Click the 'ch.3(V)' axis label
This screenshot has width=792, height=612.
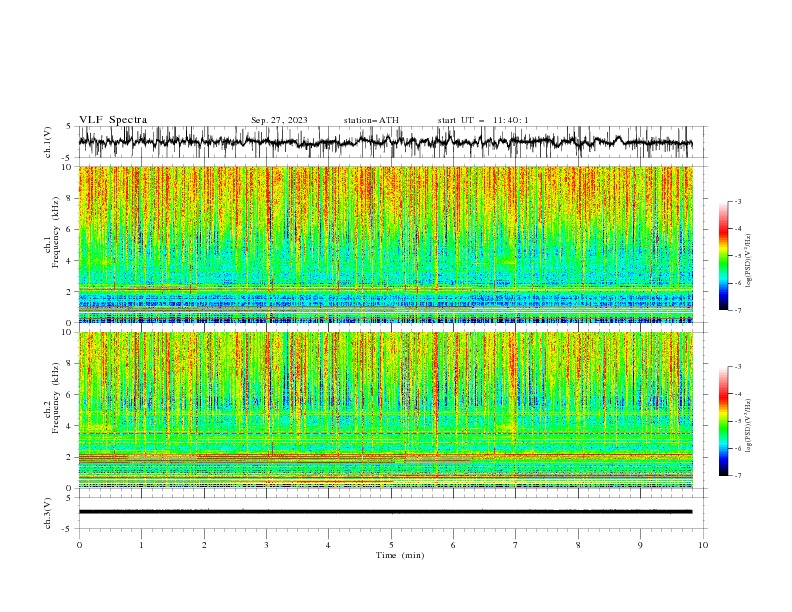(48, 513)
